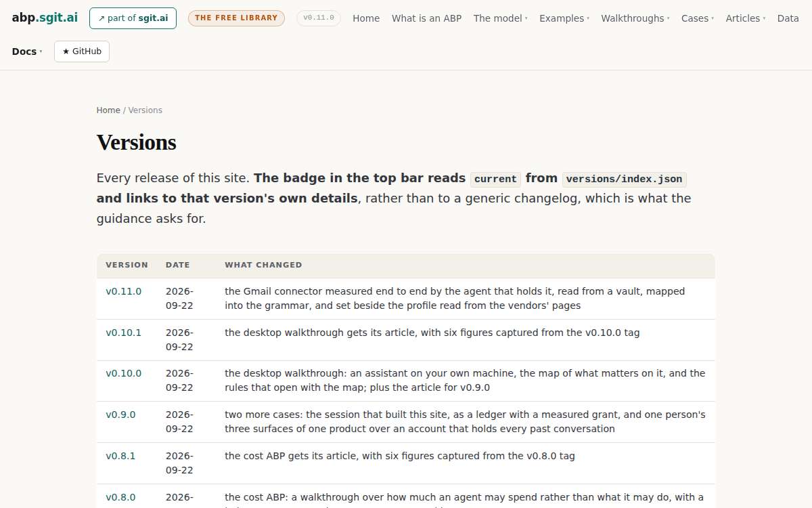Open the v0.9.0 version link
Image resolution: width=812 pixels, height=508 pixels.
[120, 415]
